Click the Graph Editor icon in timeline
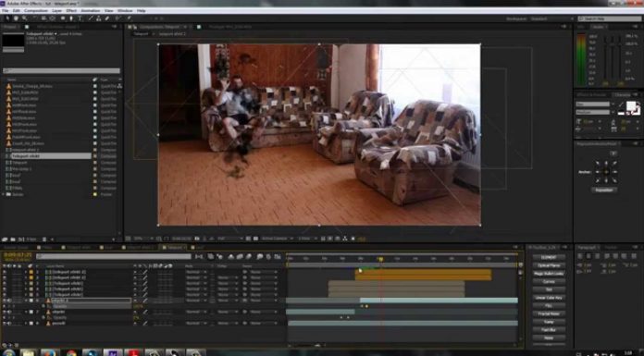 pos(278,257)
